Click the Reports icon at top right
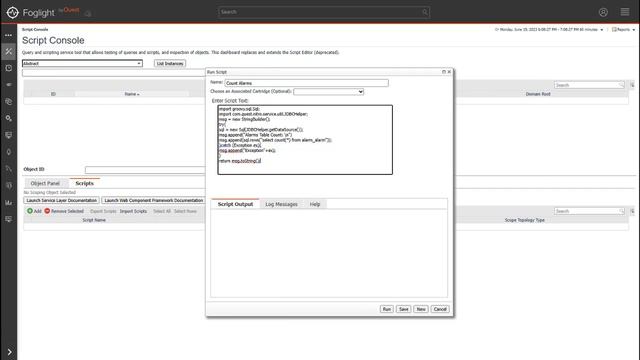 pyautogui.click(x=614, y=29)
